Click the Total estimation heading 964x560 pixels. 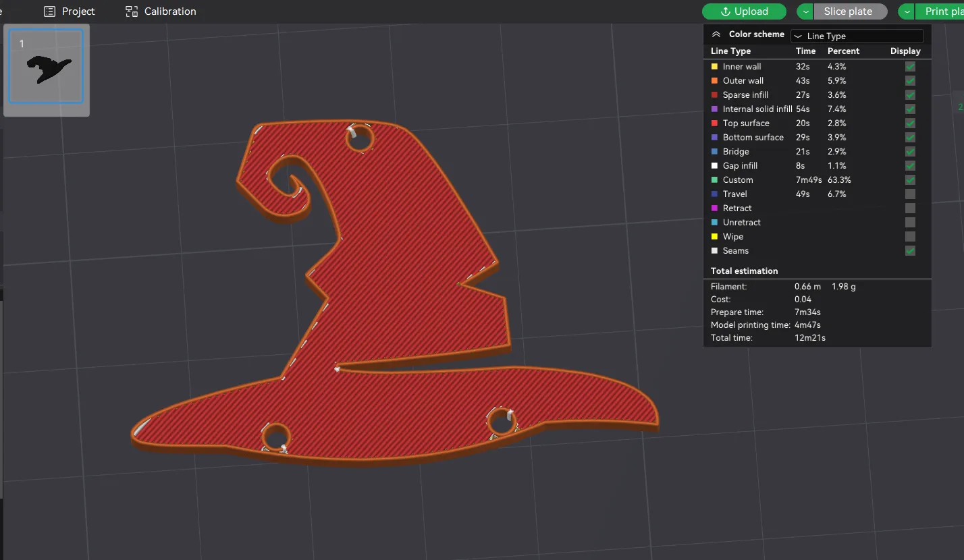[x=744, y=271]
